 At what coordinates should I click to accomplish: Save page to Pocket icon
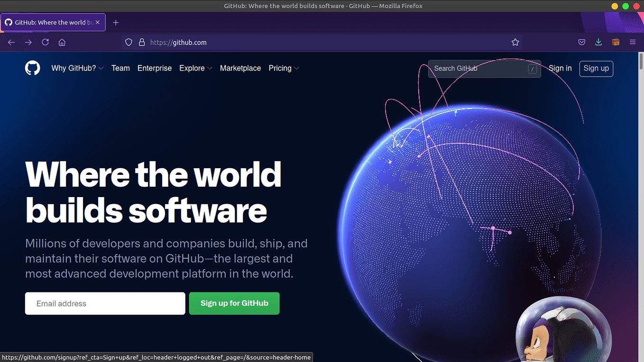[582, 42]
